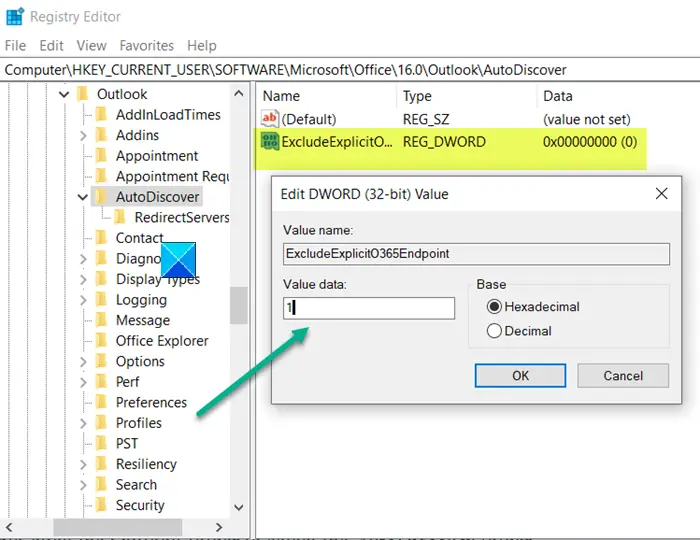Click the Search folder icon
This screenshot has width=700, height=540.
tap(102, 484)
